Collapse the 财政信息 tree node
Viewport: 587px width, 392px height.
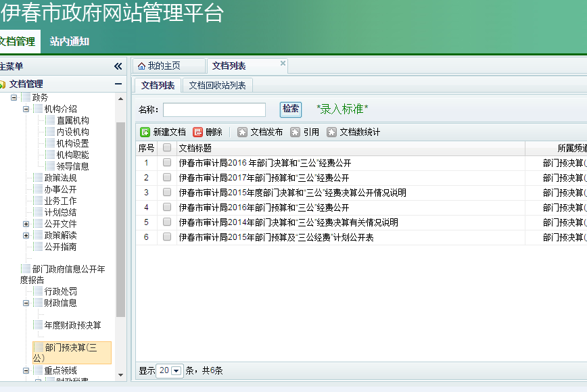pyautogui.click(x=26, y=303)
